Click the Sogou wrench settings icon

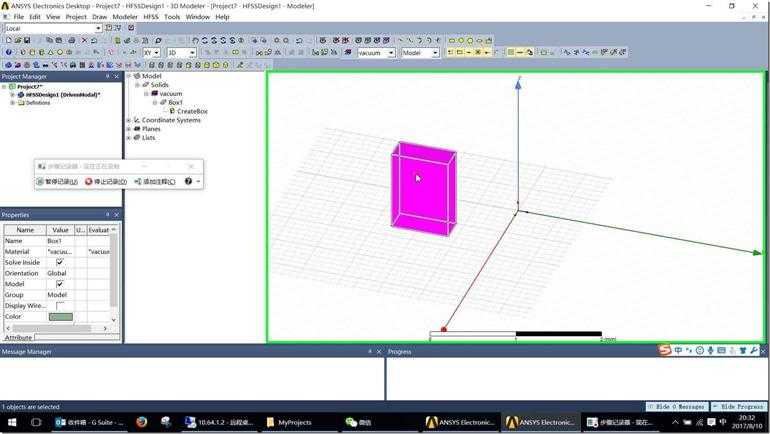[753, 350]
